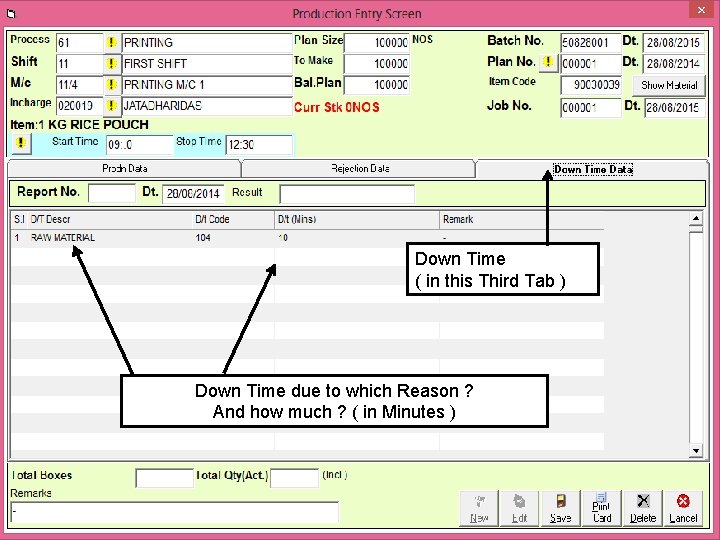The width and height of the screenshot is (720, 540).
Task: Switch to the Prodn Data tab
Action: [x=124, y=169]
